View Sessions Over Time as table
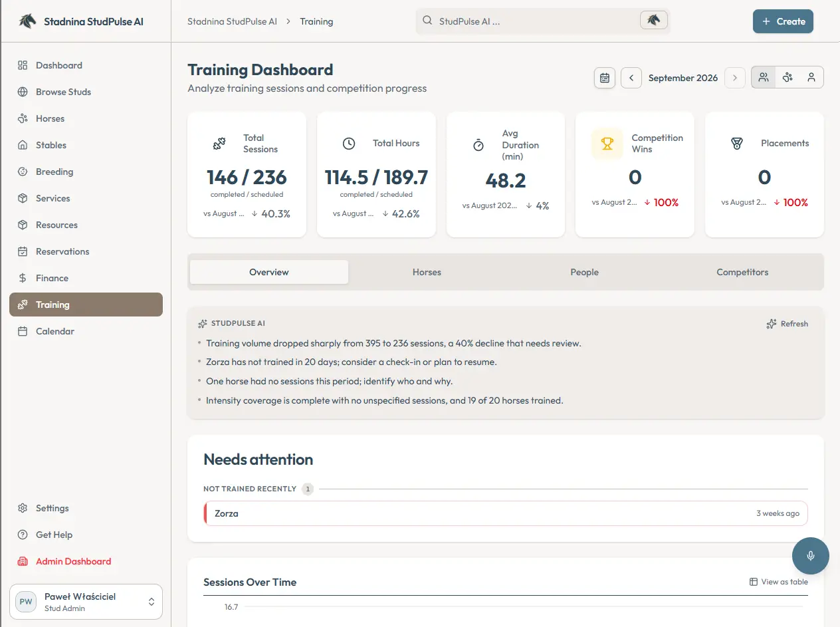 (x=779, y=582)
